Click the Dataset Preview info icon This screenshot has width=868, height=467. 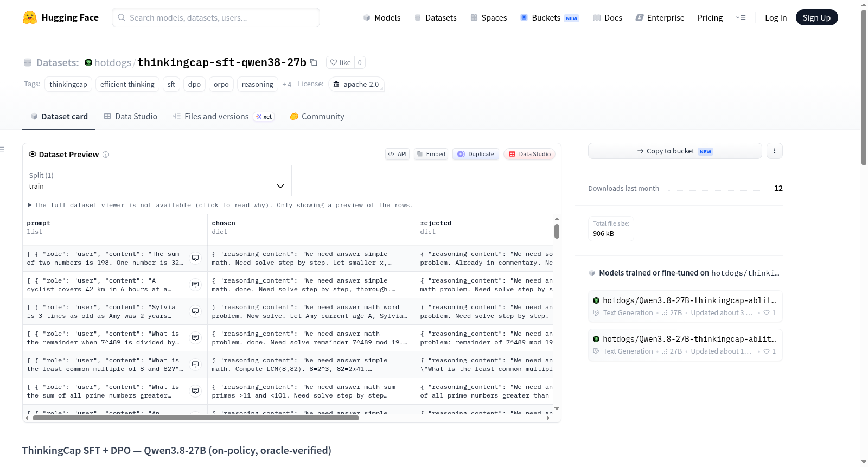pos(106,155)
